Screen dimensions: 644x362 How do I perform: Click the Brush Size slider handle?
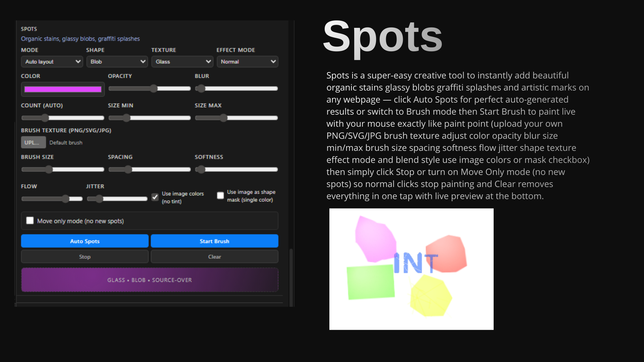point(49,170)
